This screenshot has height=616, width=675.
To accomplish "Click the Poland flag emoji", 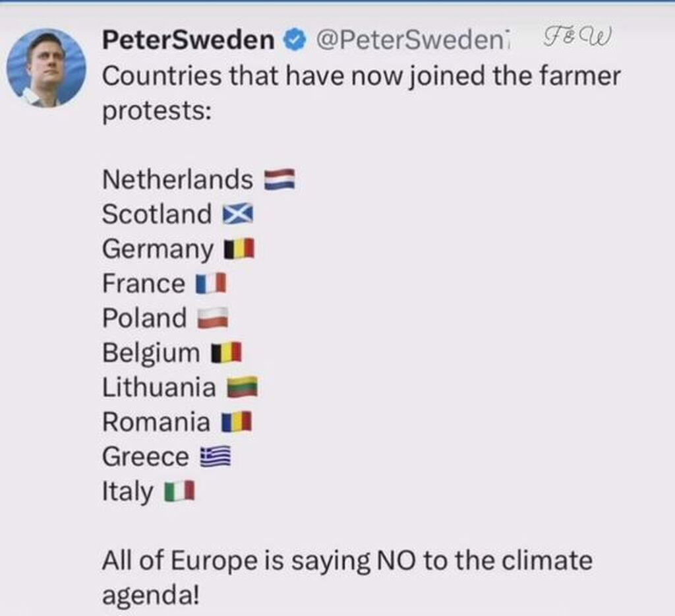I will click(213, 318).
